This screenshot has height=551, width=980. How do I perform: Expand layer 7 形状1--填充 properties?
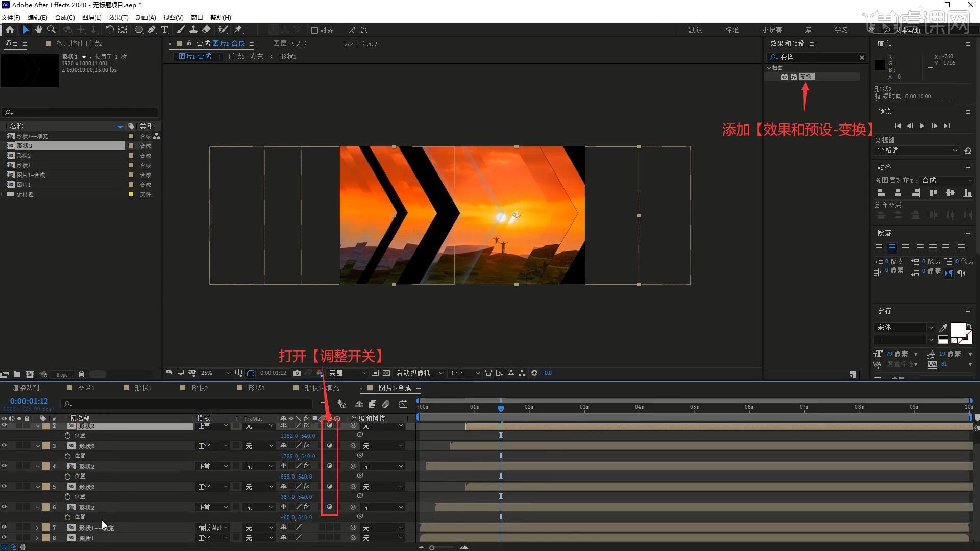[x=37, y=528]
